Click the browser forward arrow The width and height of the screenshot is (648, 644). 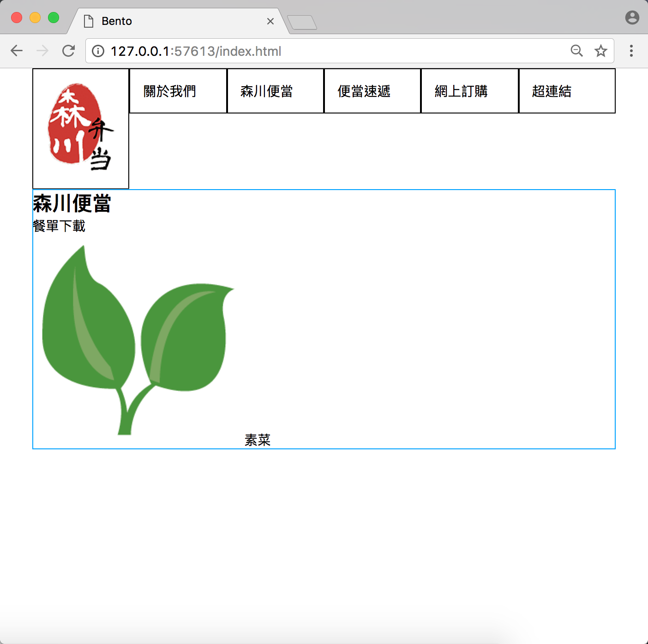coord(42,51)
